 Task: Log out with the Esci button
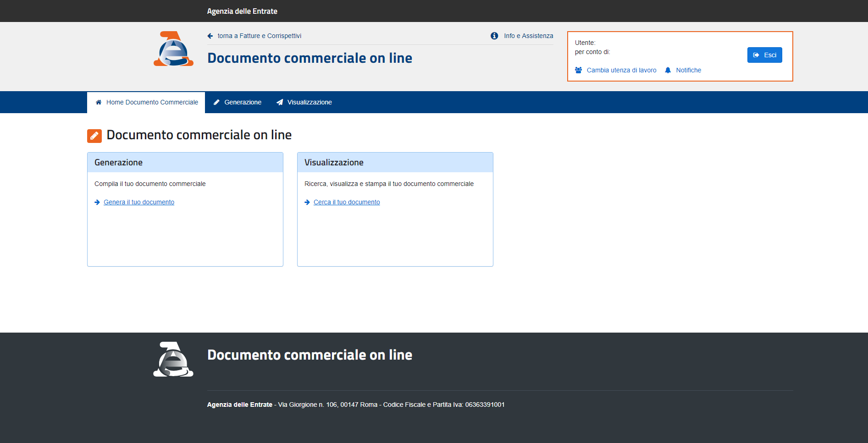tap(764, 55)
